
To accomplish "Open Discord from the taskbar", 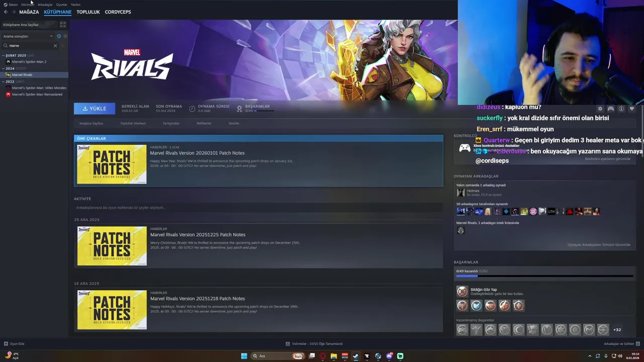I will 389,356.
